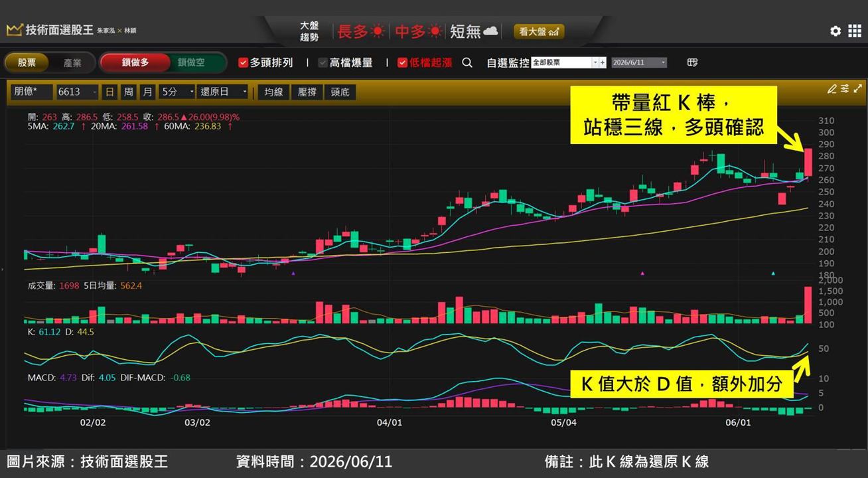This screenshot has width=868, height=478.
Task: Open settings with the gear icon
Action: coord(835,31)
